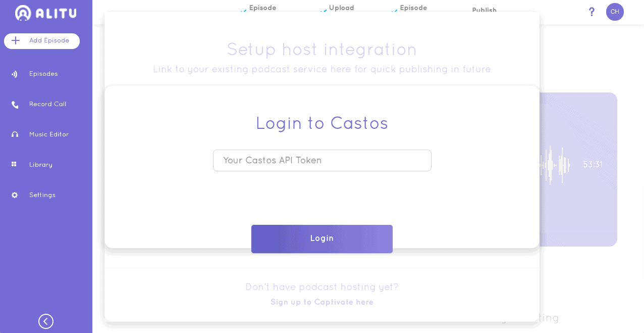Collapse the sidebar with the arrow button

tap(46, 321)
